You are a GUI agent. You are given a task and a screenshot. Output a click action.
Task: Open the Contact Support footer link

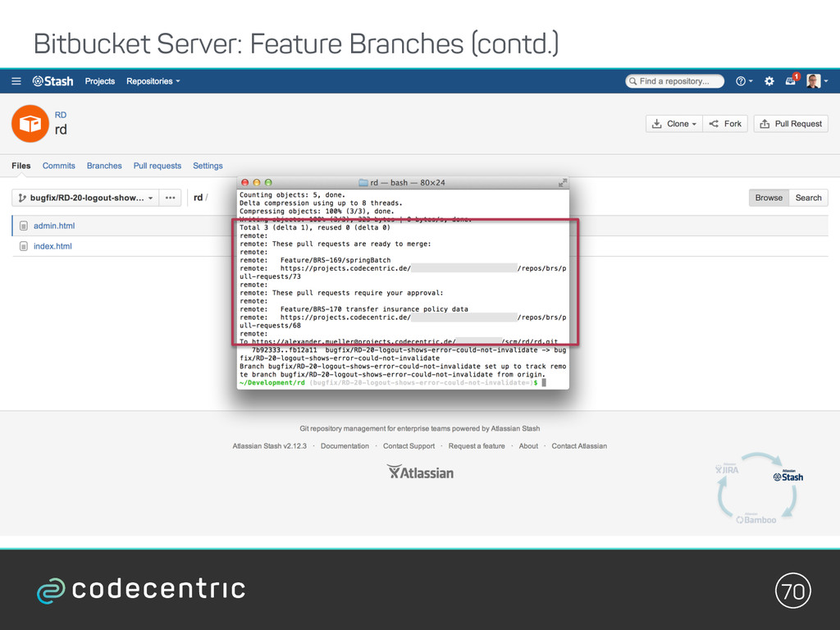point(409,445)
